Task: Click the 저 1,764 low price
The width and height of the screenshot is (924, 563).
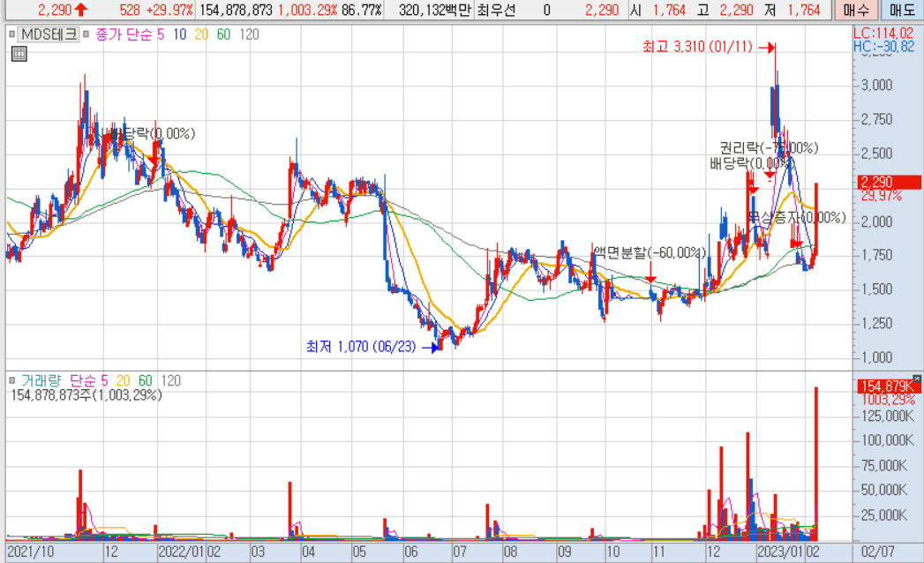Action: pos(792,10)
